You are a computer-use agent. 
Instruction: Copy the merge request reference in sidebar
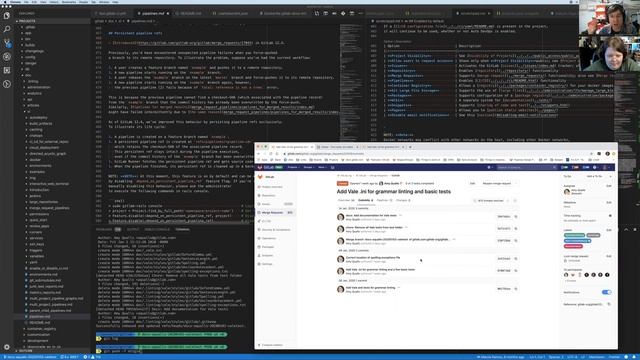609,304
